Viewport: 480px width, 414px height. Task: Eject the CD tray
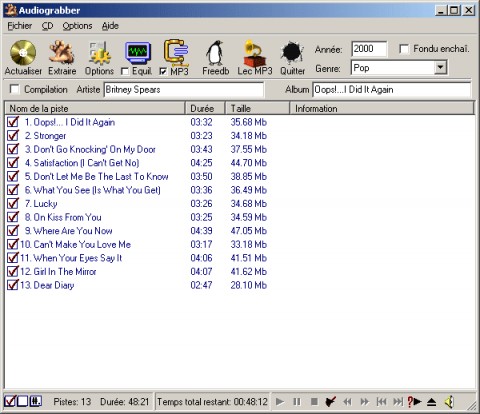432,402
